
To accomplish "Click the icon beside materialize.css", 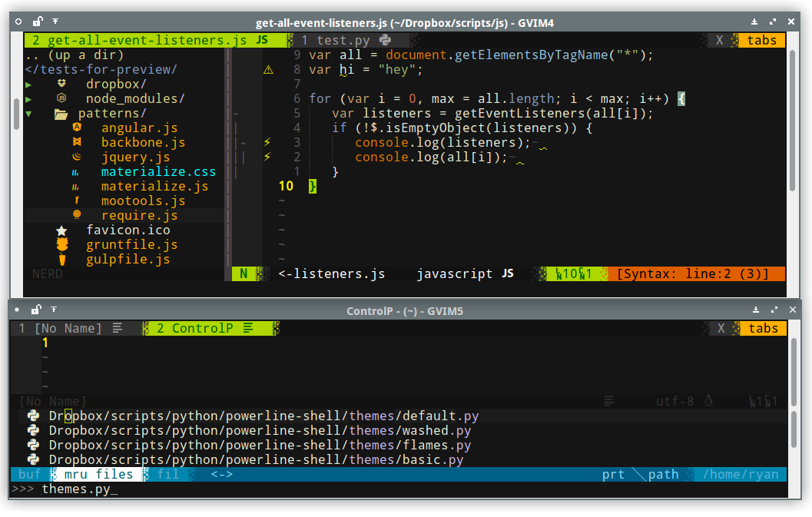I will pyautogui.click(x=75, y=172).
